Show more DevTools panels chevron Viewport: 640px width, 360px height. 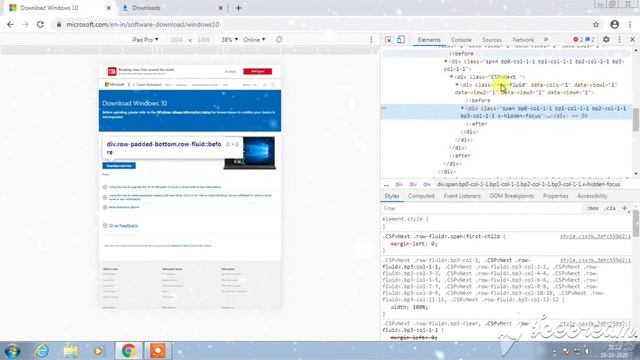[546, 40]
